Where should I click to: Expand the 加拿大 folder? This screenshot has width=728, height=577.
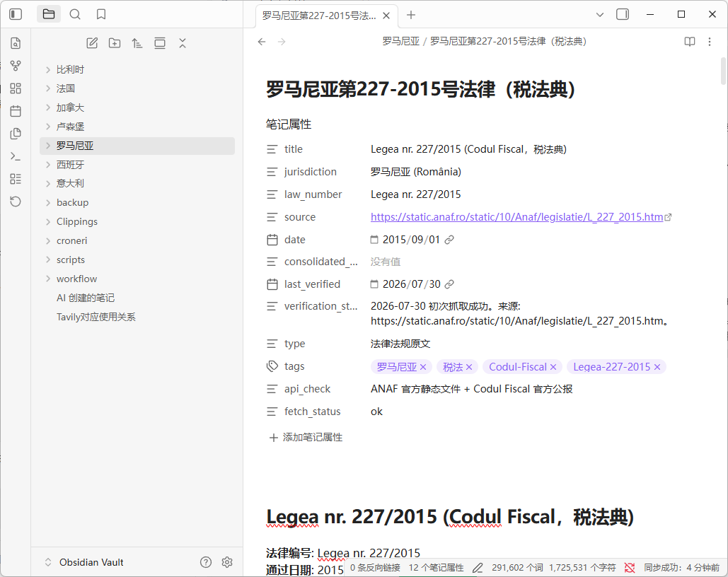48,107
